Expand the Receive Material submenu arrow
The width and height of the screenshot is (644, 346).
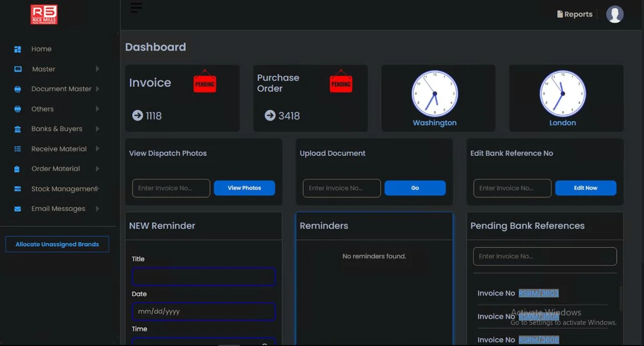tap(97, 149)
